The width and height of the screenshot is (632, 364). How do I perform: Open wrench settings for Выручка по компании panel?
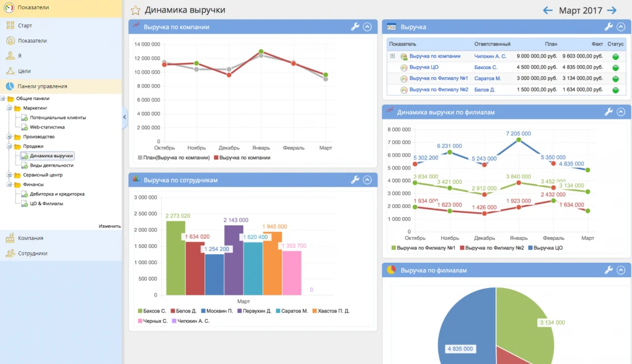click(x=355, y=27)
